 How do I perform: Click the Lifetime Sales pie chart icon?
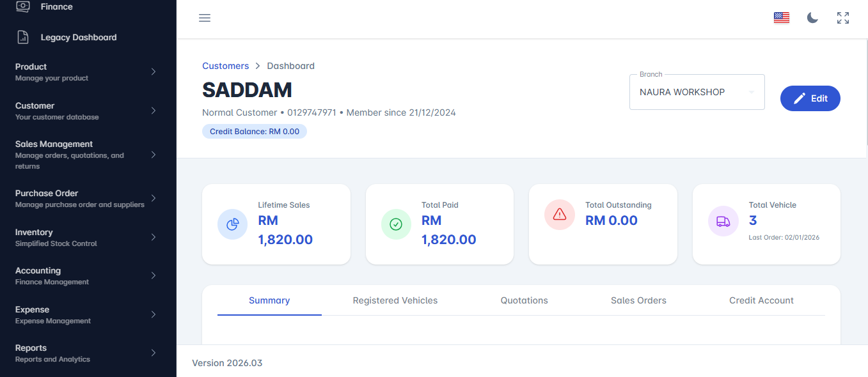tap(232, 224)
